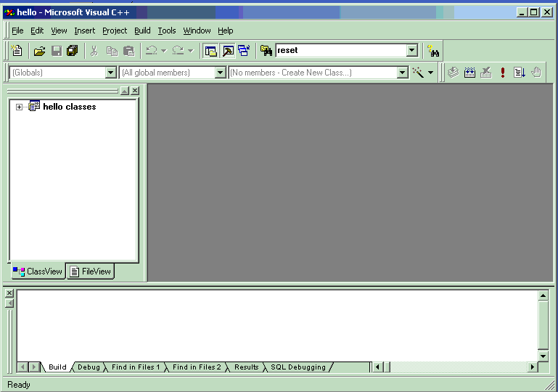Open the Redo history dropdown arrow
This screenshot has height=392, width=558.
[191, 51]
